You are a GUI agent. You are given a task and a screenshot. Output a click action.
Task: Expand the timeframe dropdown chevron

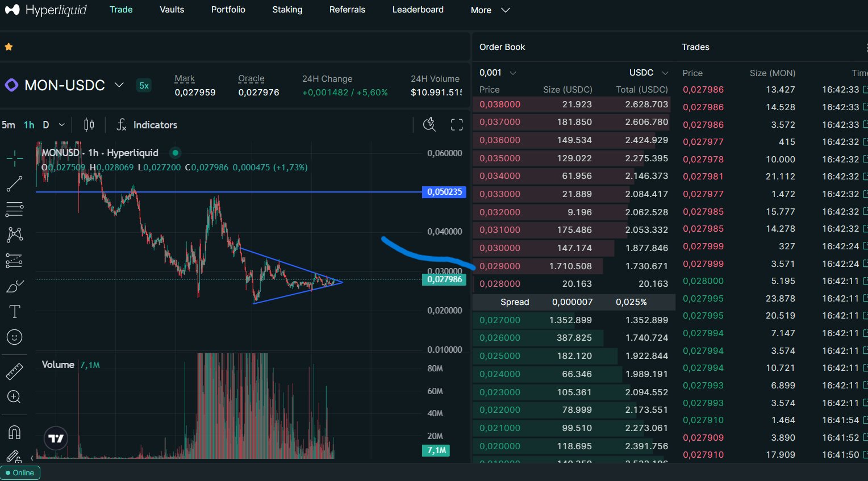pos(62,125)
